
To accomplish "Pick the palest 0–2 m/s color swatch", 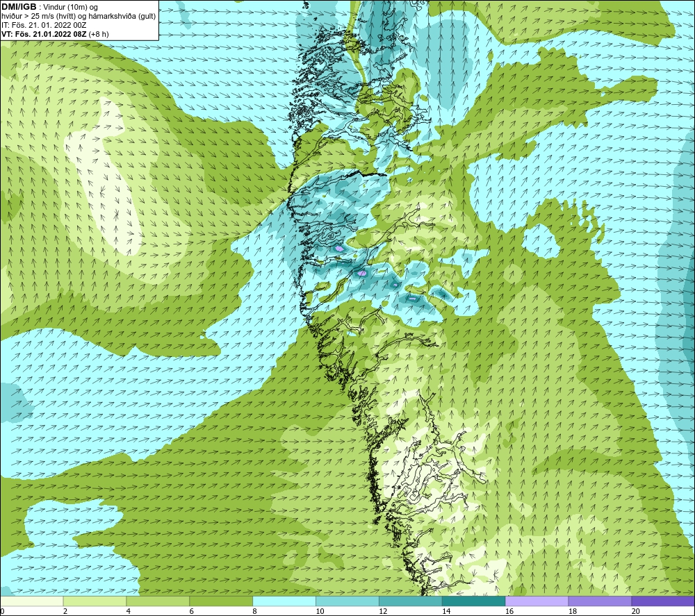I will (x=31, y=601).
